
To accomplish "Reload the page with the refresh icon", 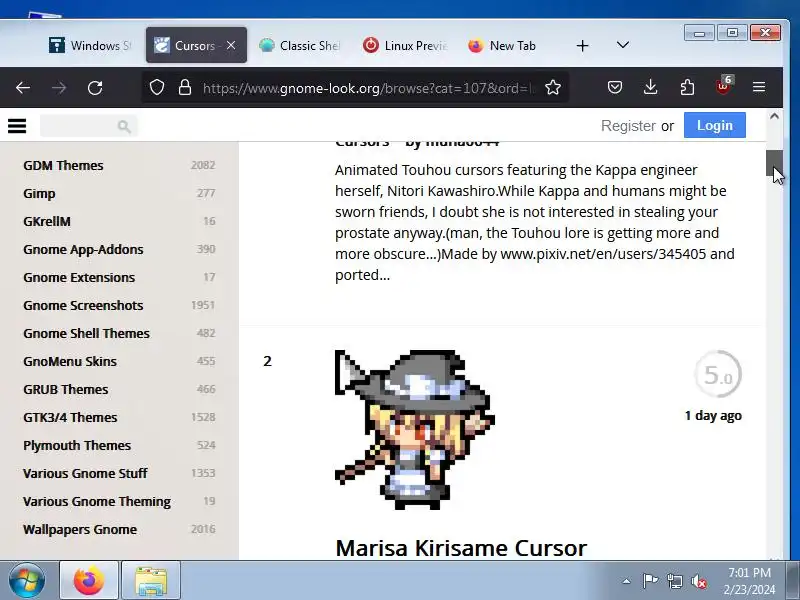I will tap(95, 88).
